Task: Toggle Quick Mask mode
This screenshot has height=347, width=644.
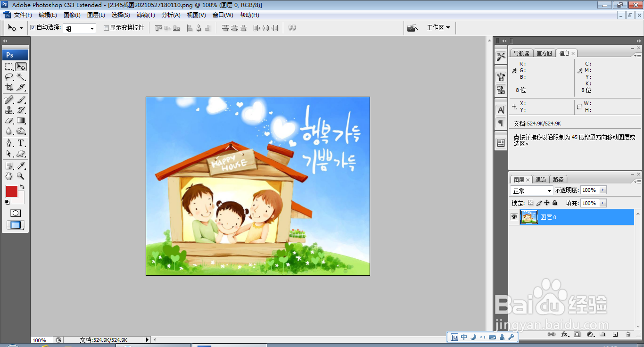Action: click(16, 214)
